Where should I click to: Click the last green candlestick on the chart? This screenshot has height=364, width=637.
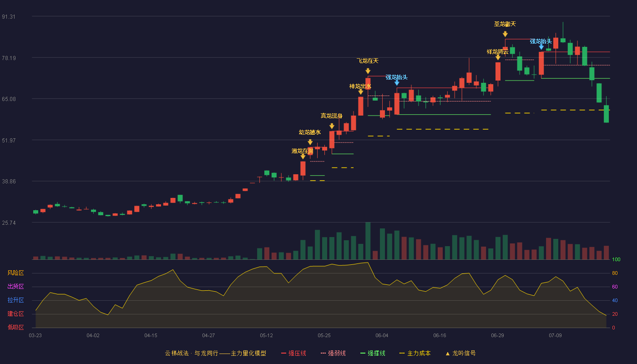tap(606, 114)
